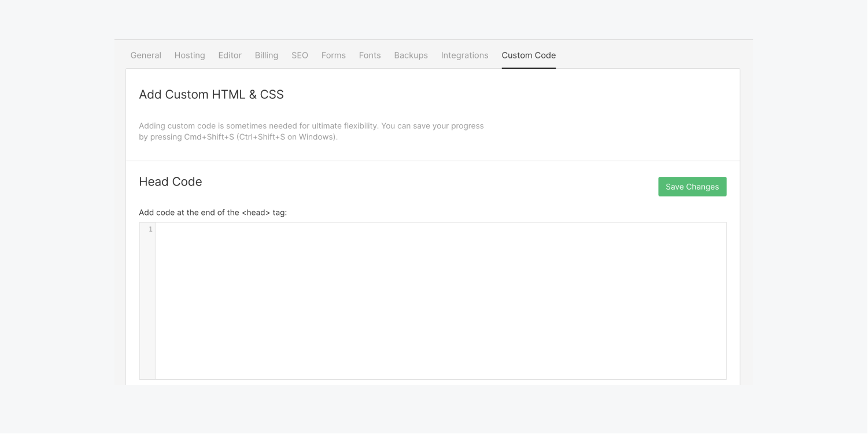Switch to the Hosting tab
This screenshot has width=868, height=434.
click(x=190, y=55)
